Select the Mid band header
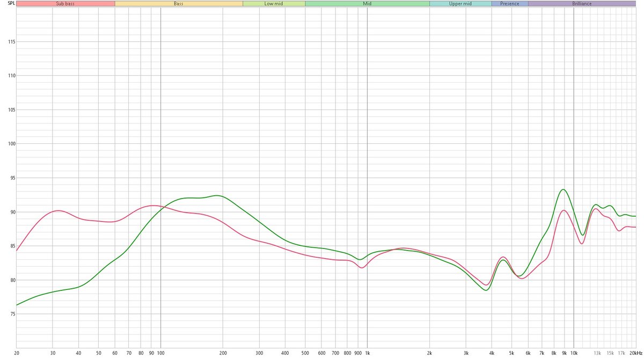Image resolution: width=644 pixels, height=358 pixels. tap(367, 3)
